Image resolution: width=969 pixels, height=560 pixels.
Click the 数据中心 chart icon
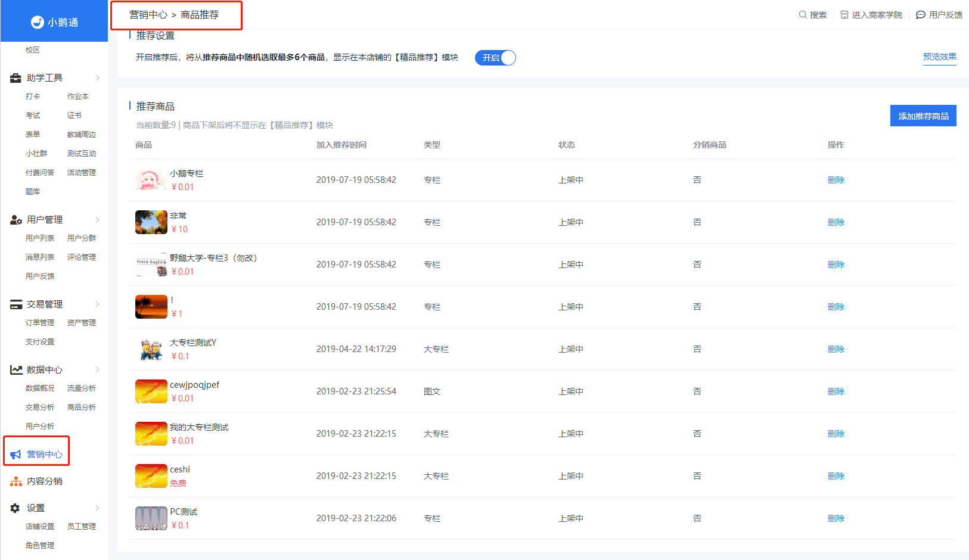click(x=16, y=370)
